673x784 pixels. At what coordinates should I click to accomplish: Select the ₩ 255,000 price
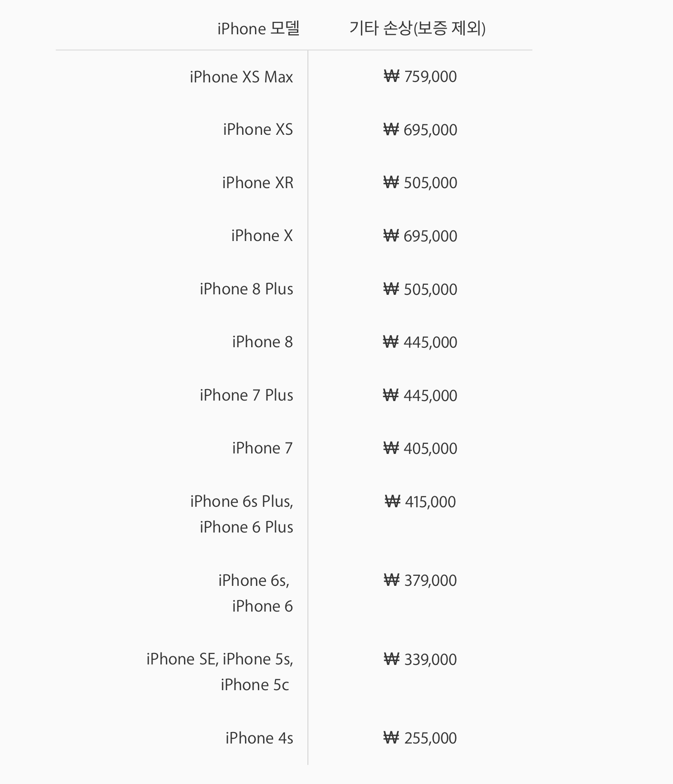click(x=420, y=738)
